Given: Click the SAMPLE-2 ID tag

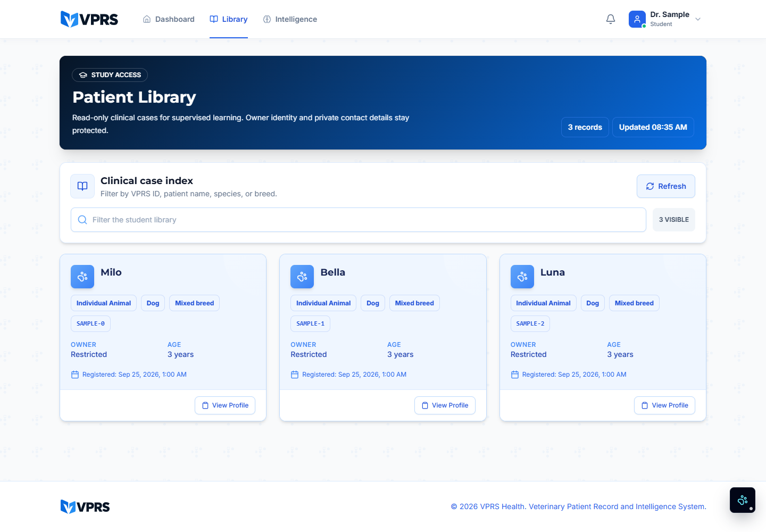Looking at the screenshot, I should (530, 323).
